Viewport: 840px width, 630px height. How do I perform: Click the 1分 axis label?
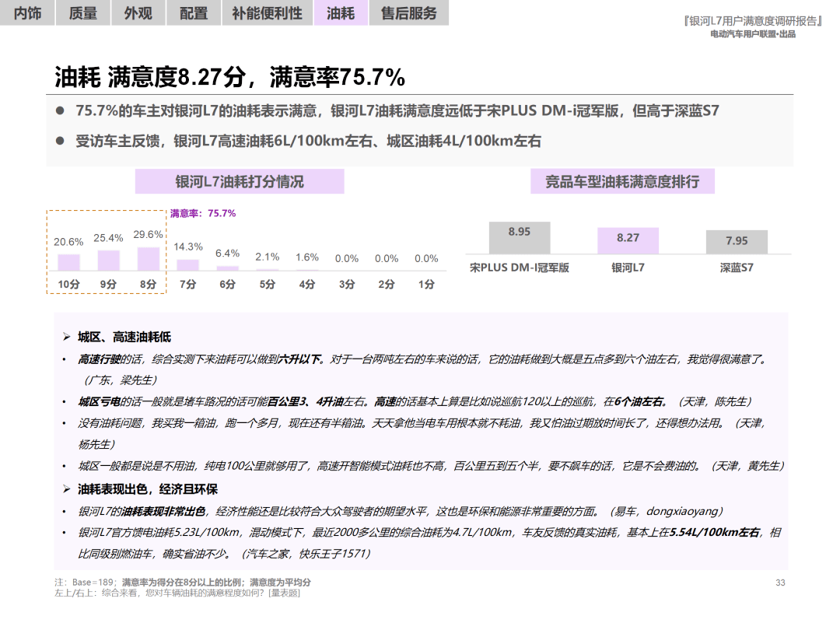(x=426, y=285)
